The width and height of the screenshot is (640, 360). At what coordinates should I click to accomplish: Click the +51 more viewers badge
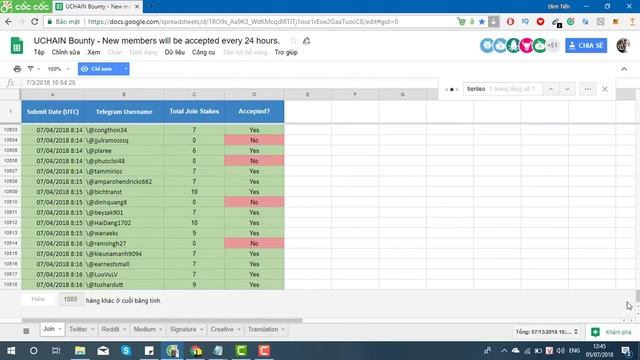click(x=553, y=45)
